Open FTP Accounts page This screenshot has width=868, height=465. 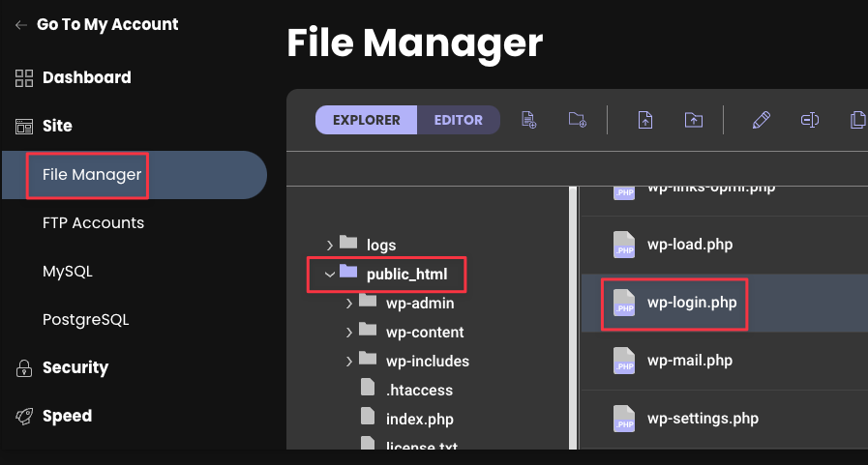click(x=94, y=222)
